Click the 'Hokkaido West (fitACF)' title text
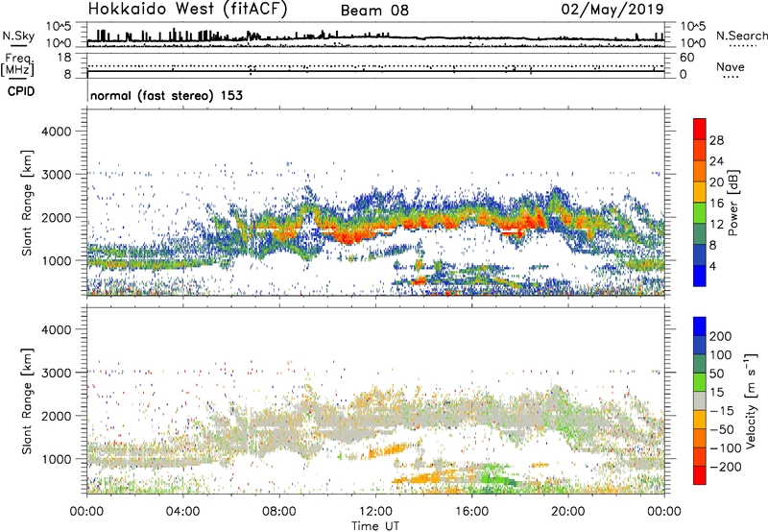This screenshot has height=532, width=768. pos(187,9)
